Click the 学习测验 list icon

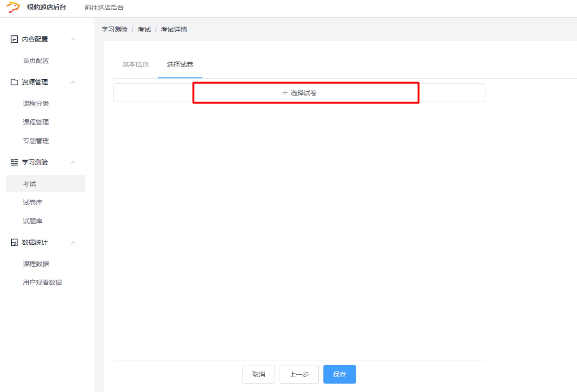(x=14, y=162)
